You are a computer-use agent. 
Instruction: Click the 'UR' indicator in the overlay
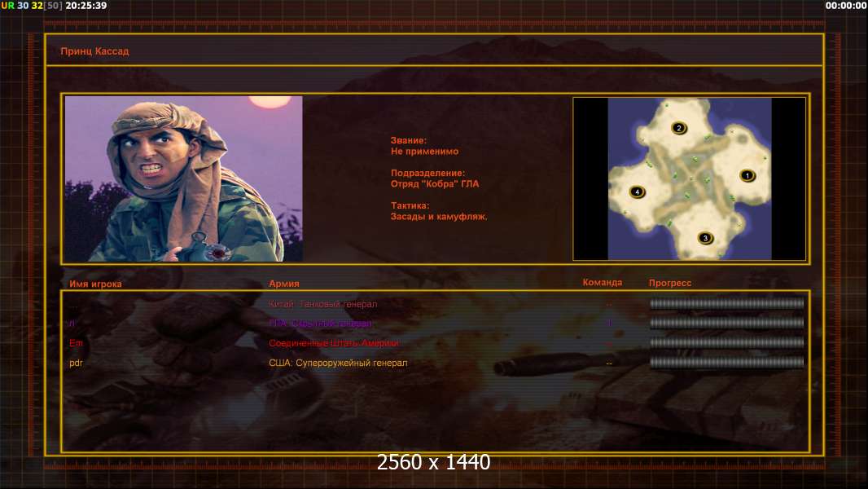(x=7, y=6)
